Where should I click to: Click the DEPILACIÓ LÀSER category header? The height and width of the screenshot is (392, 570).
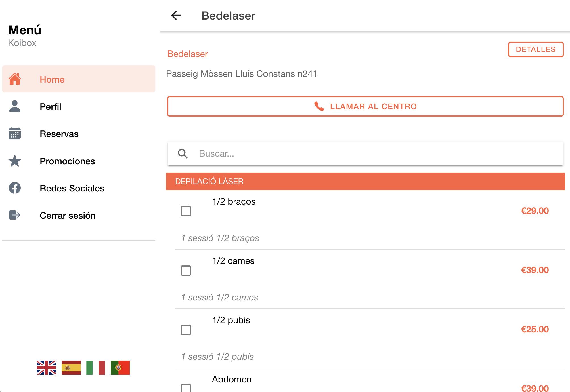tap(365, 181)
